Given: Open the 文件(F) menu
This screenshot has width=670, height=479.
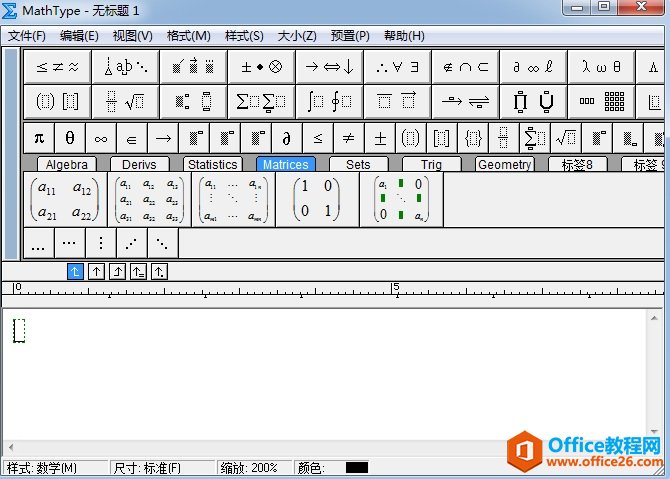Looking at the screenshot, I should 26,36.
